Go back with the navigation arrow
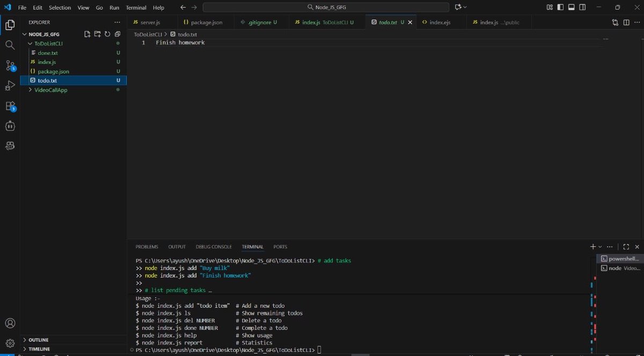This screenshot has width=644, height=356. 183,8
